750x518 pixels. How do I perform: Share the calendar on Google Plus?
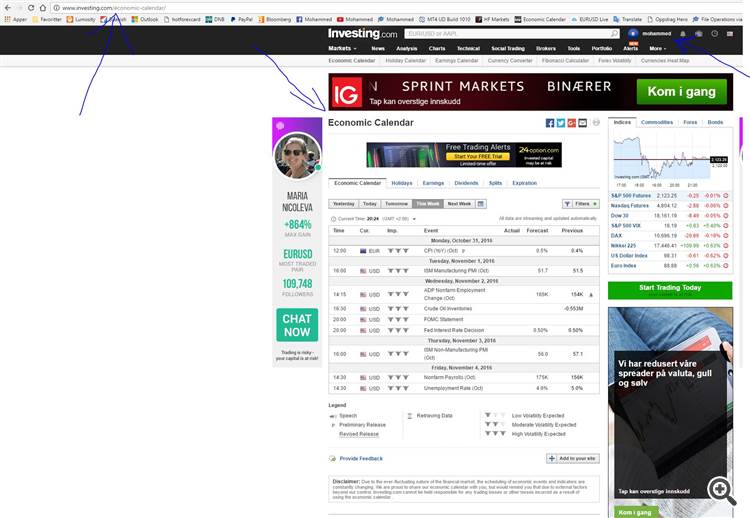tap(572, 123)
